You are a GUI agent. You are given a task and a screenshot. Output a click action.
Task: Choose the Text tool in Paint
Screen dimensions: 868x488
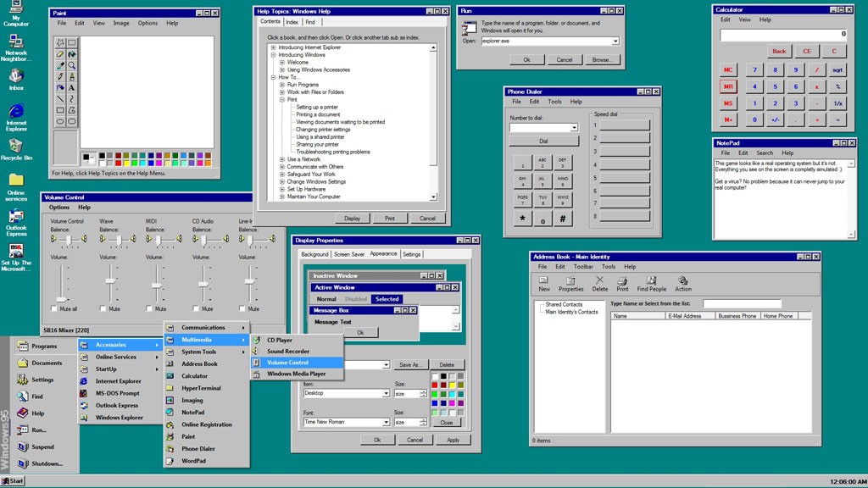click(x=73, y=86)
